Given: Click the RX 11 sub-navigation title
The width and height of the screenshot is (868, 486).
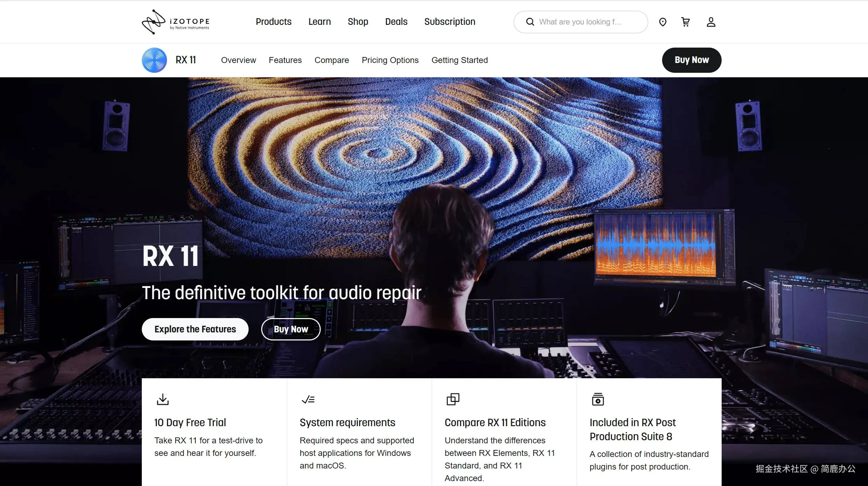Looking at the screenshot, I should 186,60.
